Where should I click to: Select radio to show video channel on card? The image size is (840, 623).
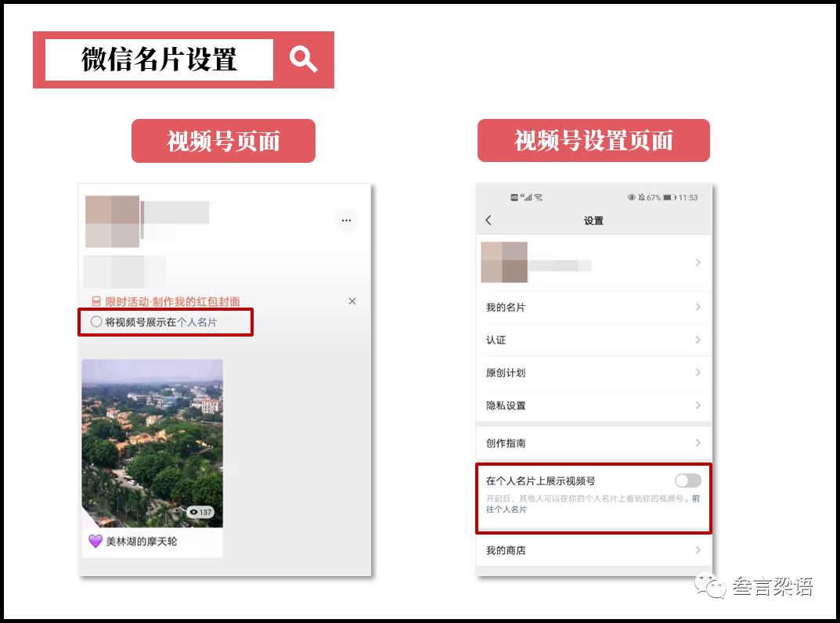(x=96, y=322)
